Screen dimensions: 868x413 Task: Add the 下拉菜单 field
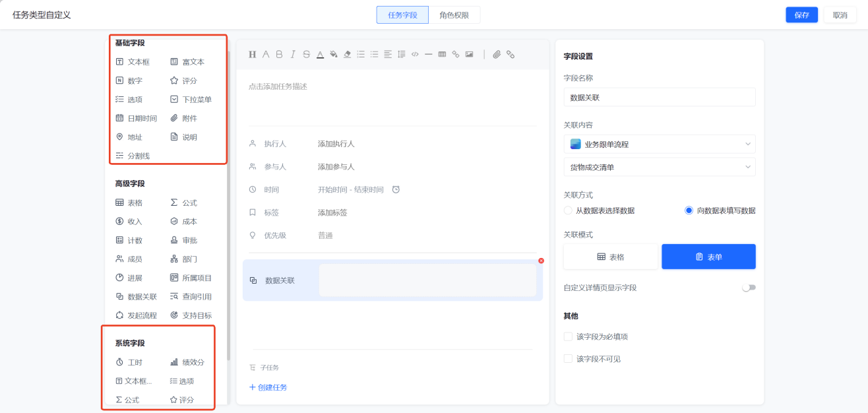[191, 100]
